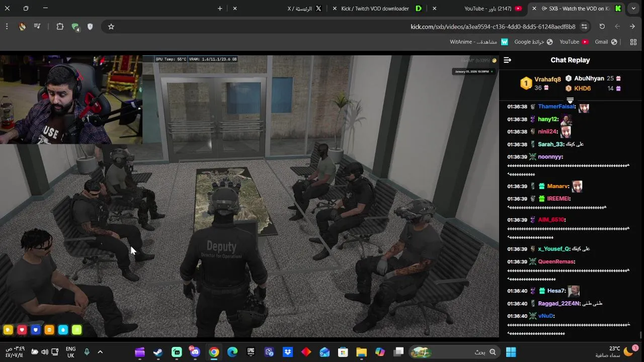Launch Epic Games from taskbar
The height and width of the screenshot is (362, 644).
click(x=251, y=352)
